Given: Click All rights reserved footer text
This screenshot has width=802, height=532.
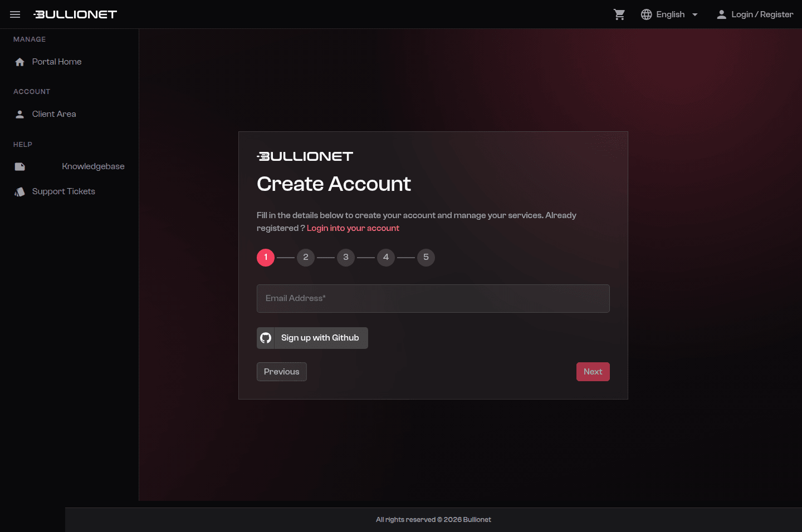Looking at the screenshot, I should pos(433,520).
